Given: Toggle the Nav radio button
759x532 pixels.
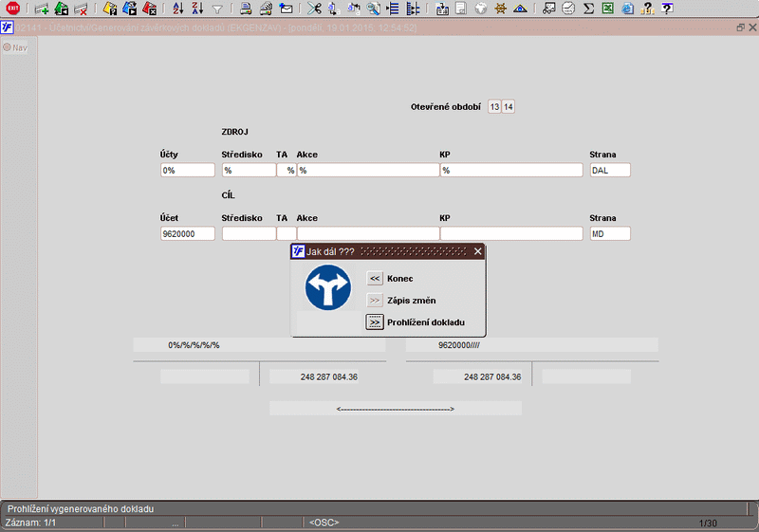Looking at the screenshot, I should tap(7, 47).
